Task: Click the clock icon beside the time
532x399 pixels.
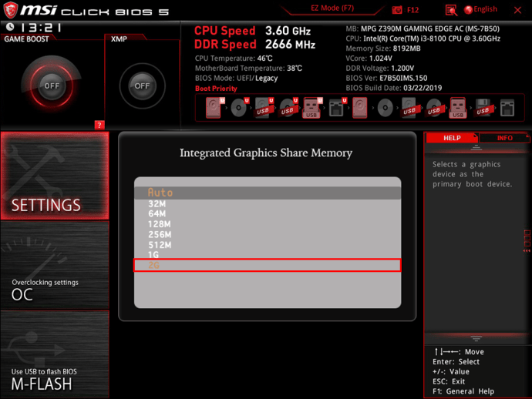Action: click(10, 26)
